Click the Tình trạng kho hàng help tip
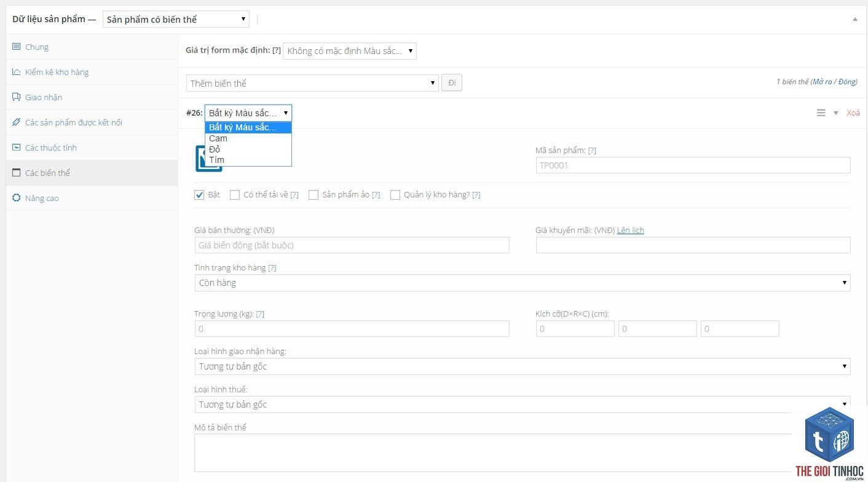Viewport: 868px width, 482px height. tap(272, 268)
